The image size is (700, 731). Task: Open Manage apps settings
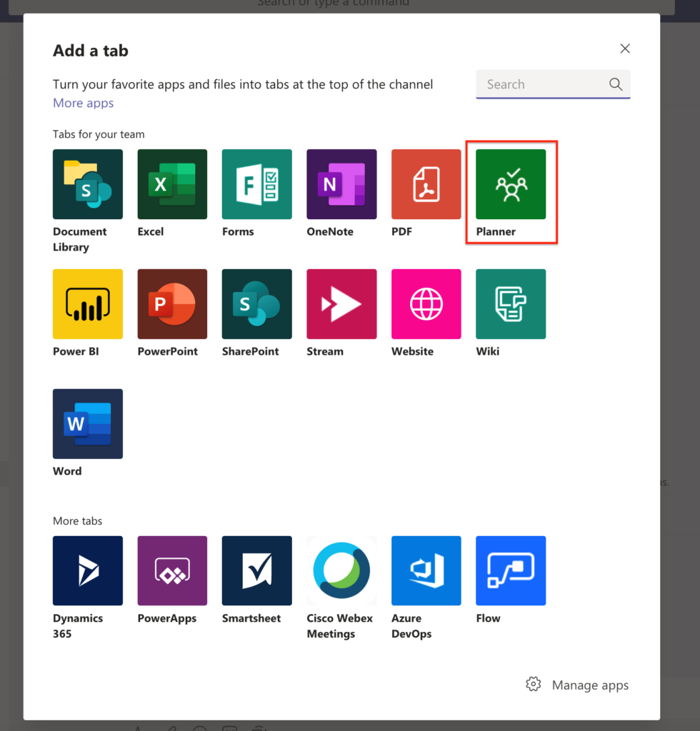tap(577, 685)
